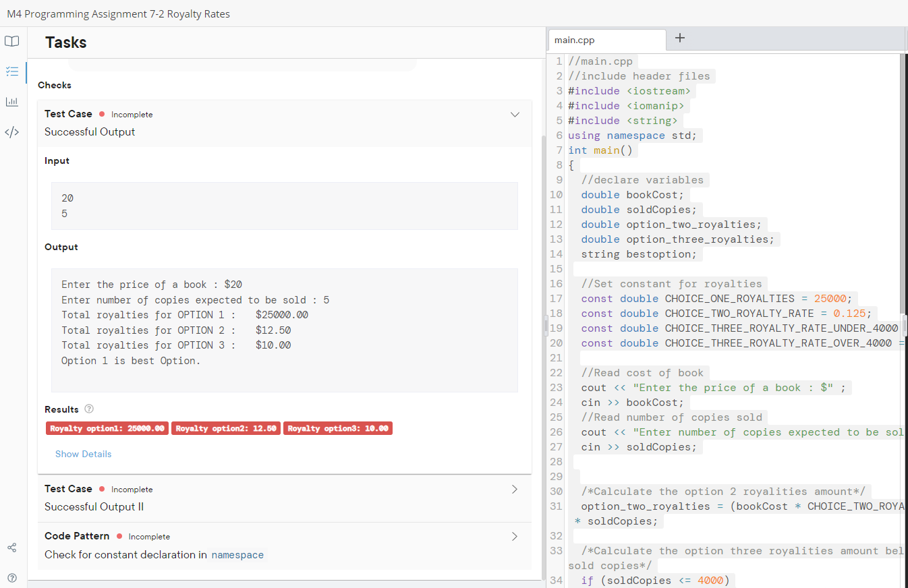This screenshot has height=588, width=908.
Task: Open the book guide icon in the sidebar
Action: click(x=11, y=41)
